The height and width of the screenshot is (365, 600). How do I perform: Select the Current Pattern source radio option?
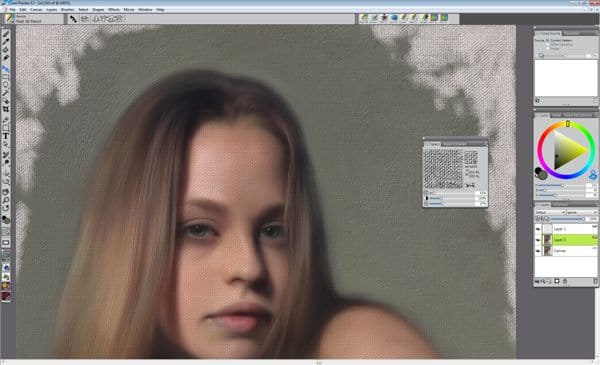[548, 40]
